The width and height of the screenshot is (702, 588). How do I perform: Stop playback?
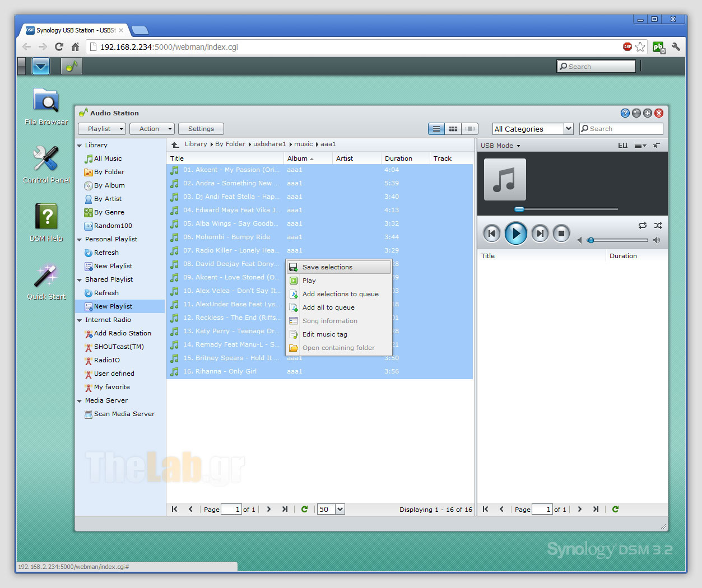pyautogui.click(x=561, y=234)
